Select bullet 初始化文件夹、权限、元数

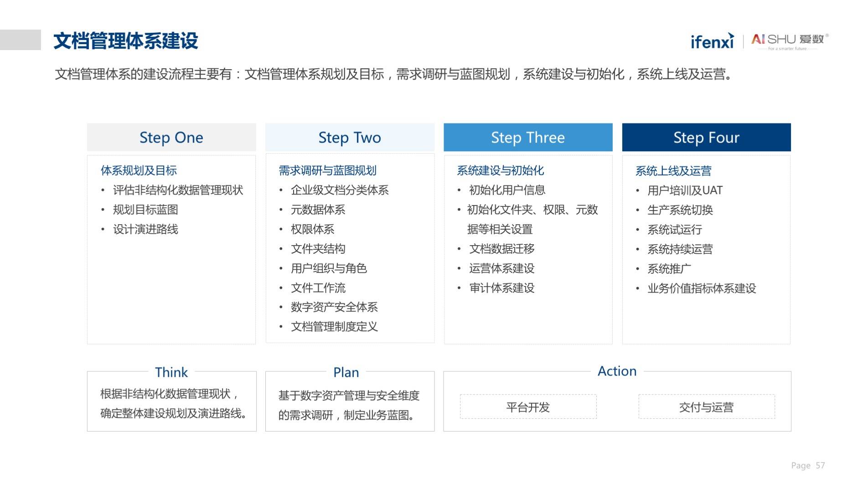[x=532, y=210]
